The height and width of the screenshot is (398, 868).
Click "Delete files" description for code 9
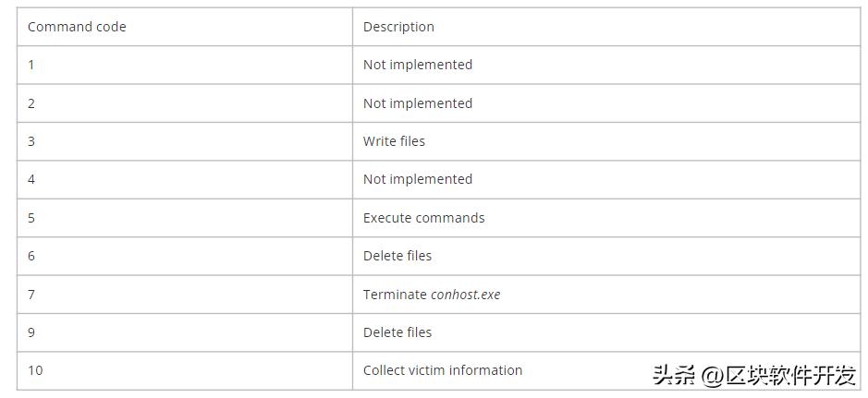coord(397,332)
